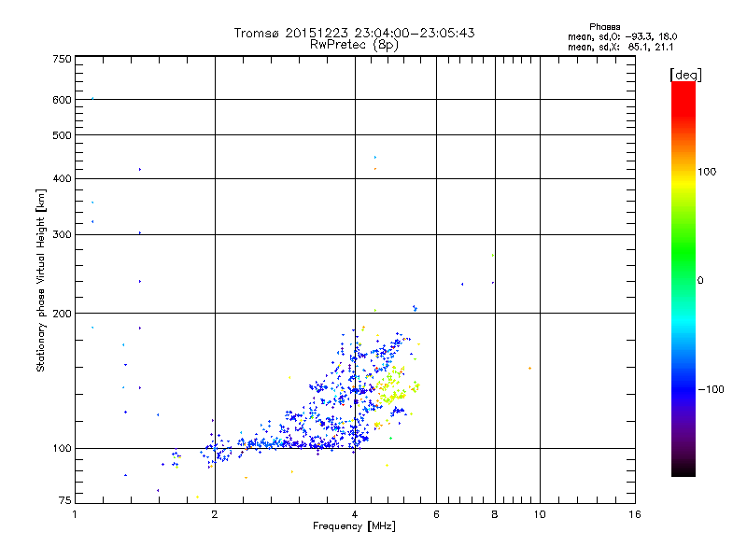Click the subtitle 'RwPretec (8p)'
This screenshot has height=560, width=747.
click(354, 45)
